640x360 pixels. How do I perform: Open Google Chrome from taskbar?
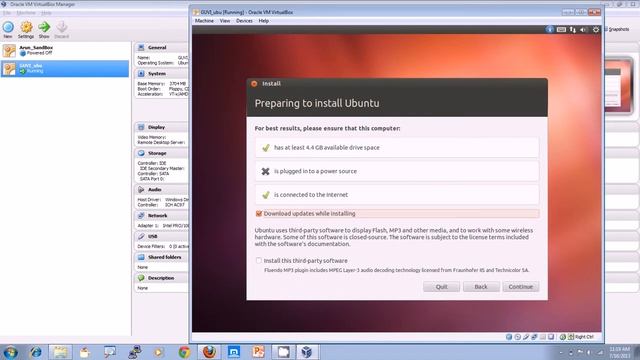(x=184, y=352)
